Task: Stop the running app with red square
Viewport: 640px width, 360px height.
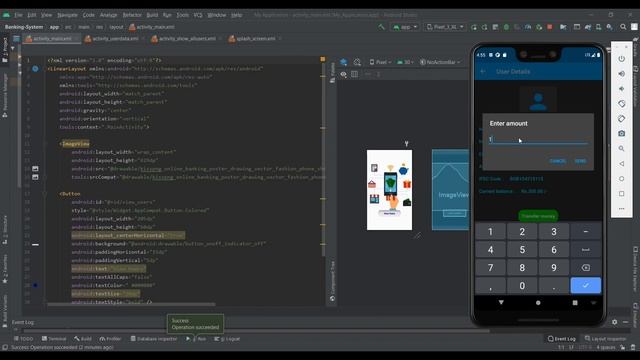Action: 550,27
